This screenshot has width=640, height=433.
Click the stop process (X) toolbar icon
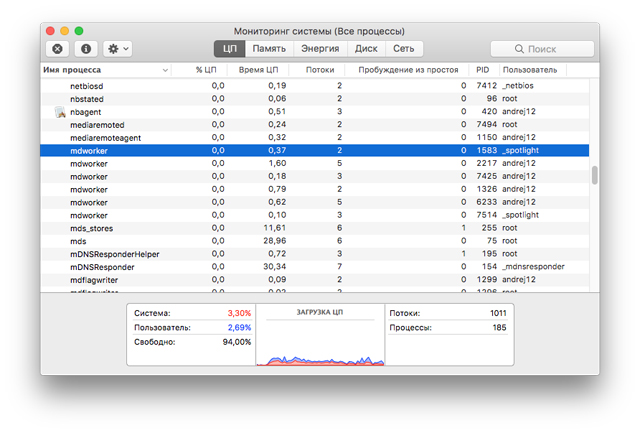pos(57,48)
